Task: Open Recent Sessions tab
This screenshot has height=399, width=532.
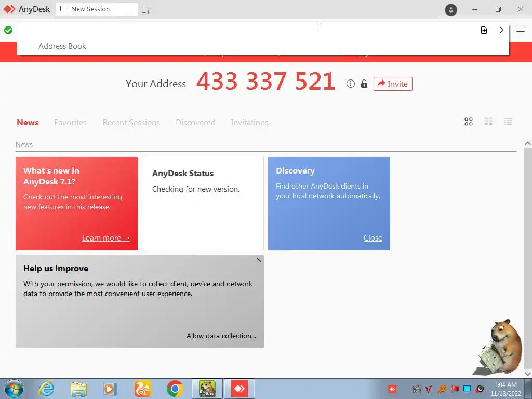Action: (x=131, y=123)
